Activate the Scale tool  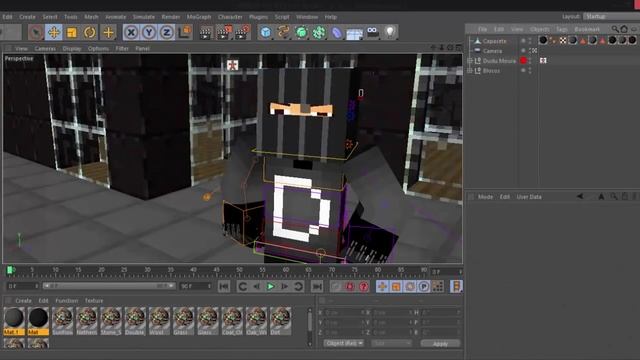coord(71,32)
